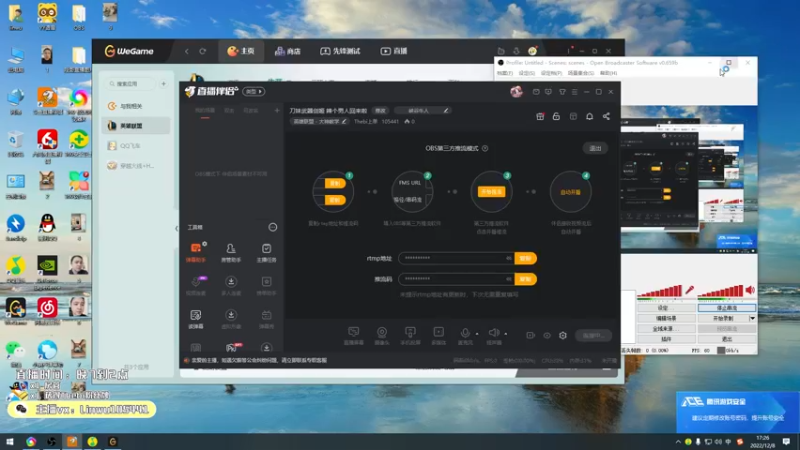The height and width of the screenshot is (450, 800).
Task: Expand 麦克风 volume arrow
Action: click(x=477, y=334)
